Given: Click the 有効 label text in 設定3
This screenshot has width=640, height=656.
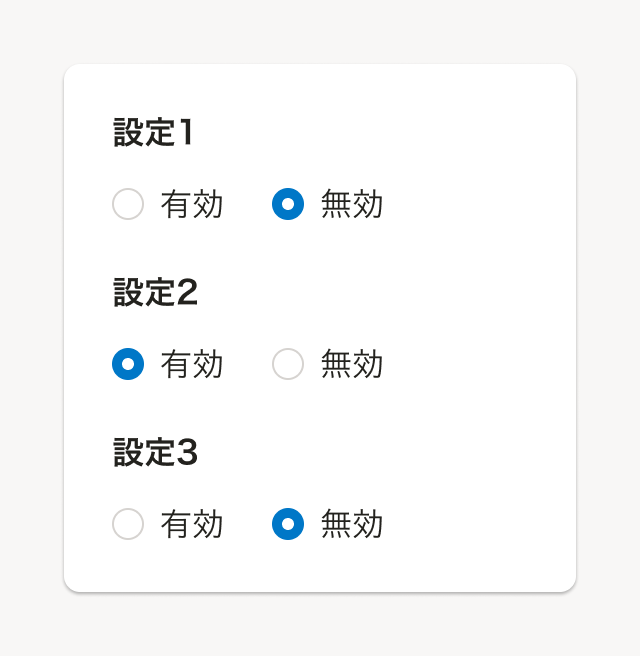Looking at the screenshot, I should tap(192, 524).
